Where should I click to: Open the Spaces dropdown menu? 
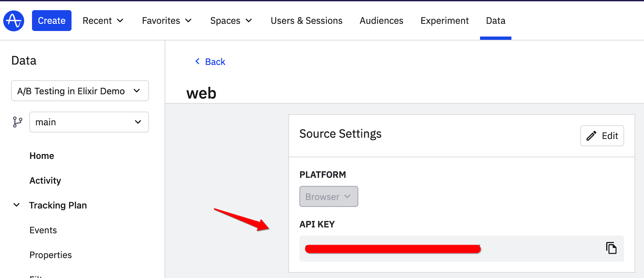[x=231, y=21]
